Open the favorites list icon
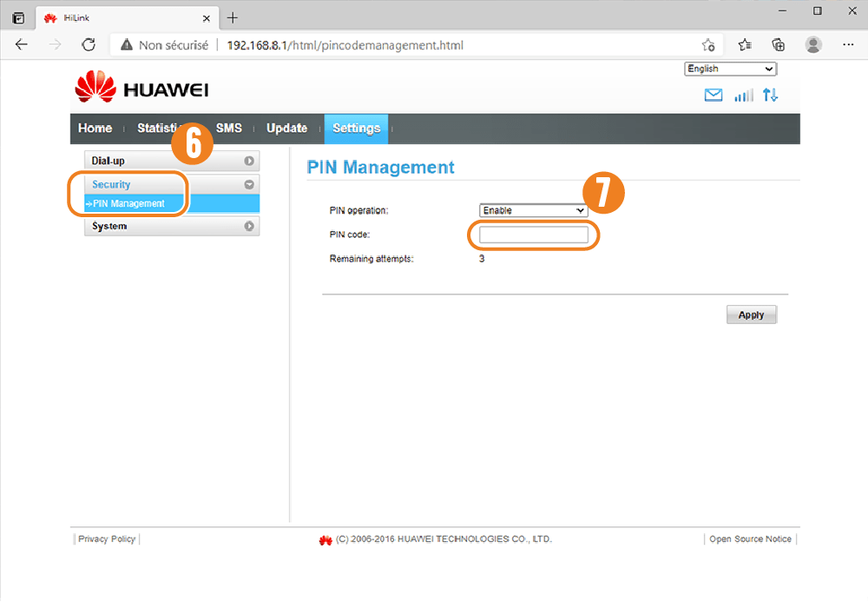868x602 pixels. [x=745, y=45]
